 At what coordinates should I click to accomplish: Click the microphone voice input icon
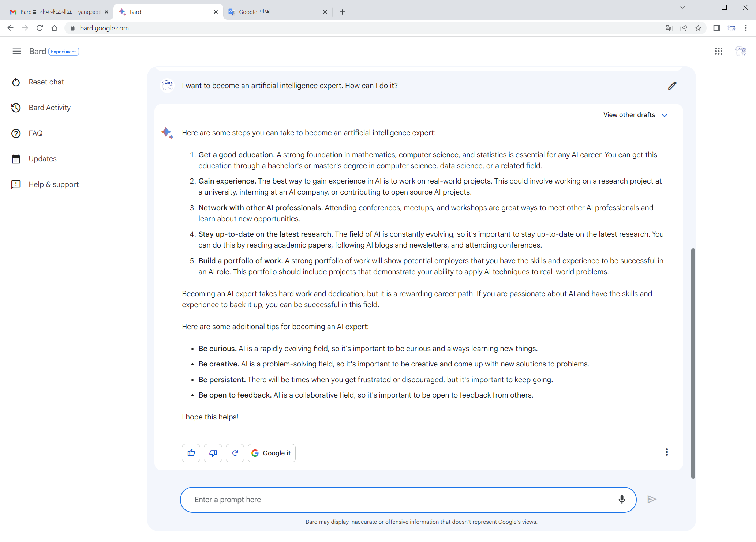tap(622, 500)
